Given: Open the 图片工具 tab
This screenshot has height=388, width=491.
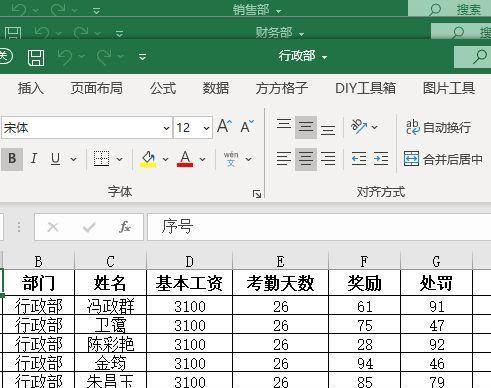Looking at the screenshot, I should tap(449, 88).
